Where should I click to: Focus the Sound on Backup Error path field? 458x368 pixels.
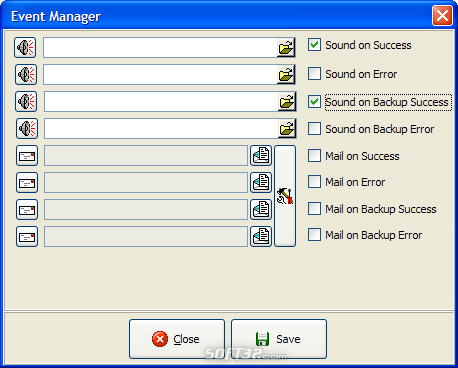[161, 129]
